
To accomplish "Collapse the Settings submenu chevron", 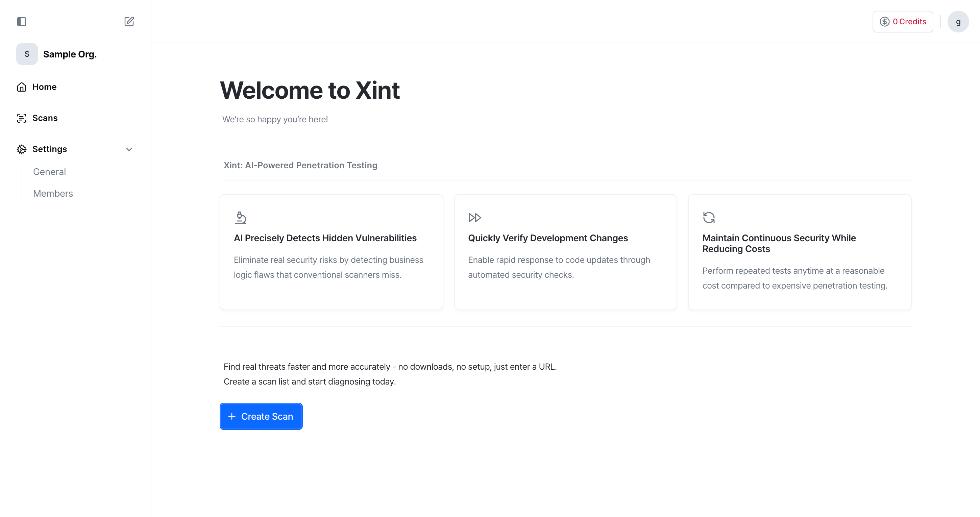I will point(129,149).
